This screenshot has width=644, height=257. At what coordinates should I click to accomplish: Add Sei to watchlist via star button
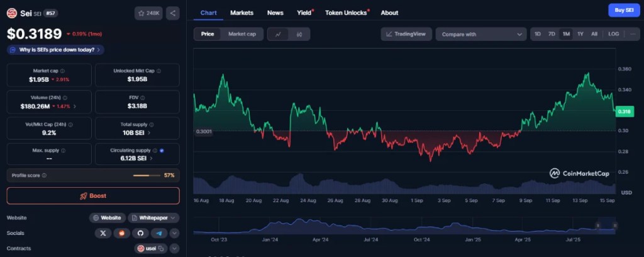pos(148,13)
